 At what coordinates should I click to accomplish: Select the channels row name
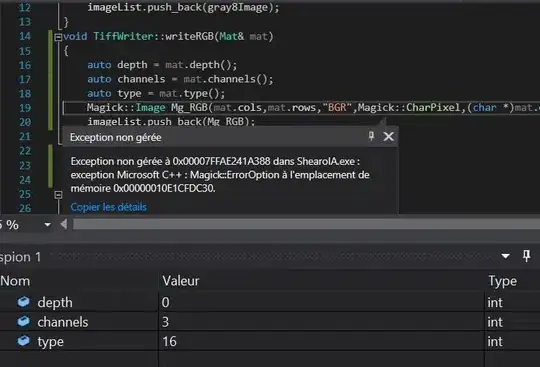[x=63, y=322]
